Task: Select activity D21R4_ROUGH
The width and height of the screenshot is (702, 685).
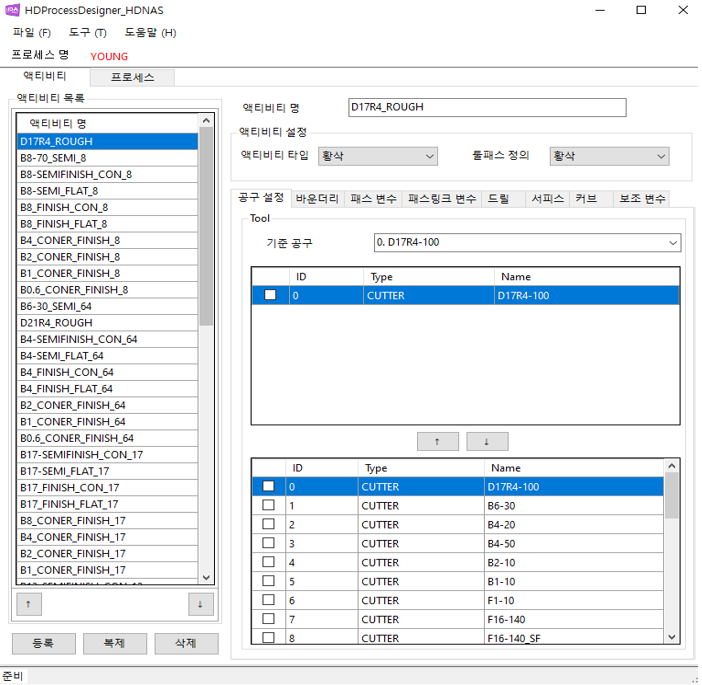Action: tap(107, 322)
